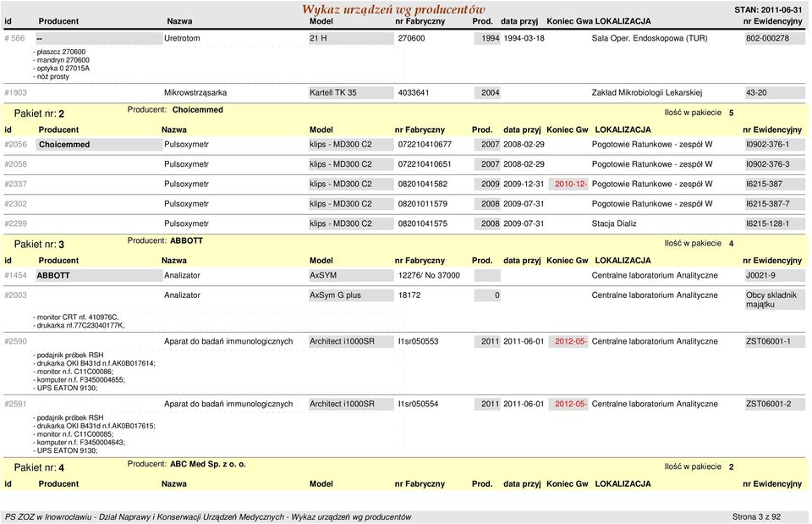This screenshot has height=524, width=812.
Task: Select location 'Sala Oper. Endoskopowa (TUR)'
Action: click(x=650, y=38)
